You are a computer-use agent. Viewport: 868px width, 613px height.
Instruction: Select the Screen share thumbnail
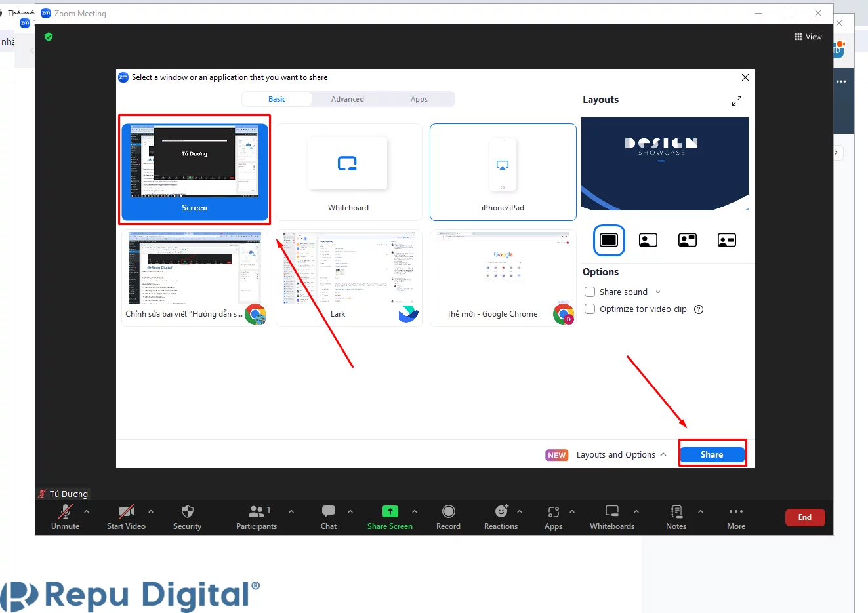[x=195, y=172]
